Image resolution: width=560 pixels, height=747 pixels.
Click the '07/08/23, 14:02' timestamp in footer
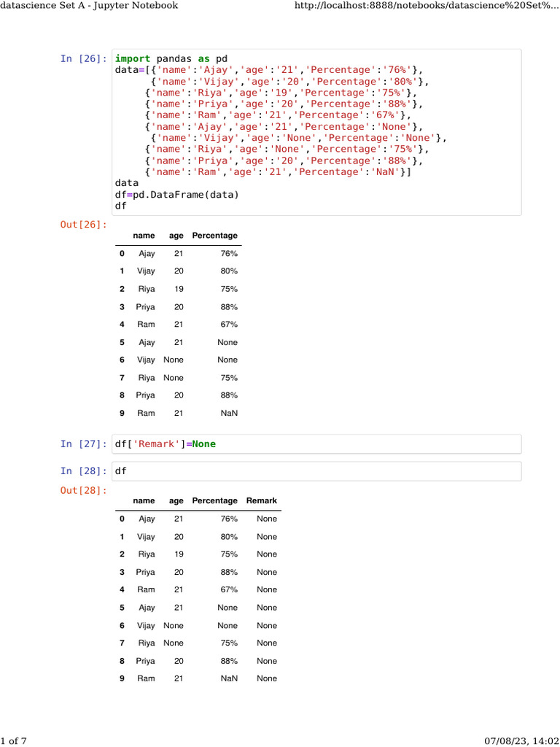pyautogui.click(x=522, y=741)
